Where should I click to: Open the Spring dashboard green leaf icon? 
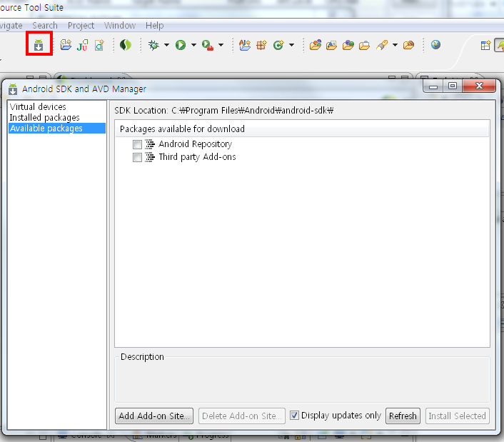point(126,45)
